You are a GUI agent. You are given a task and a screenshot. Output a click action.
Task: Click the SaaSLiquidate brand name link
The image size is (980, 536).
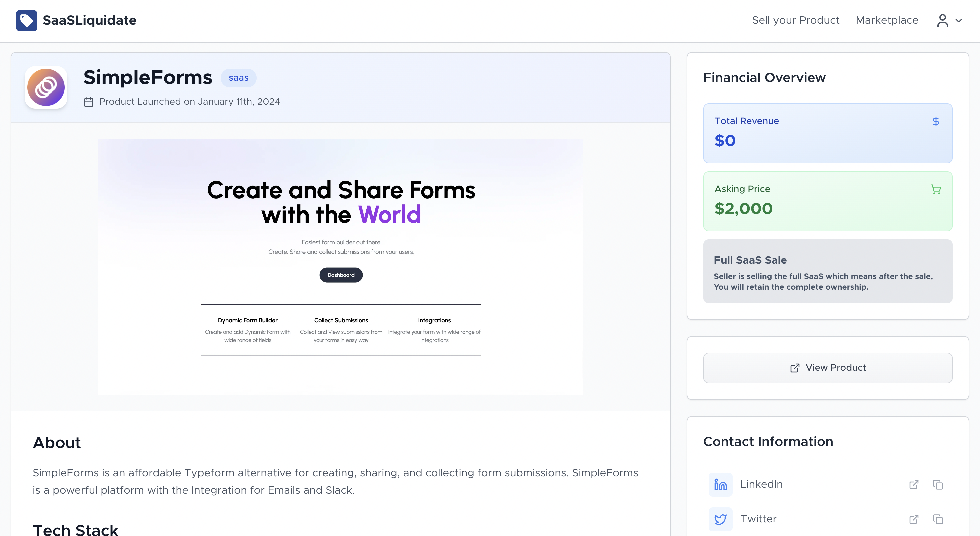coord(89,20)
